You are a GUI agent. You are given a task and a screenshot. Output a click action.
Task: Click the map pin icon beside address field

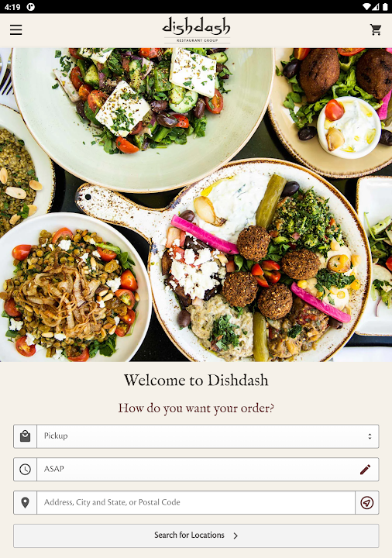point(26,502)
